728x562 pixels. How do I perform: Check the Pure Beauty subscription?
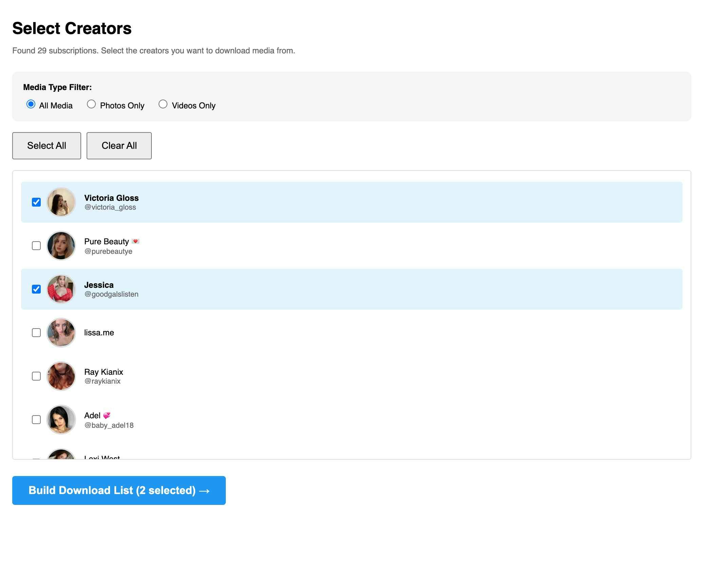[36, 246]
